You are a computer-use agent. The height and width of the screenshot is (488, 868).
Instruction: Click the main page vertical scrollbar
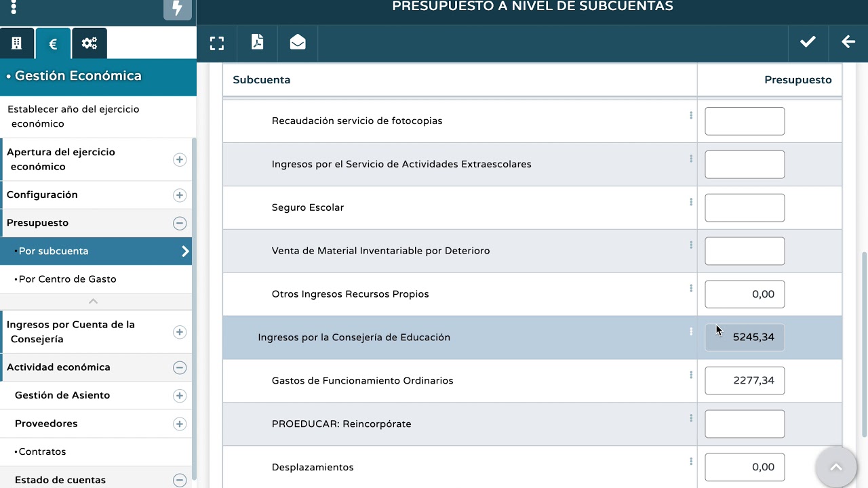tap(864, 344)
